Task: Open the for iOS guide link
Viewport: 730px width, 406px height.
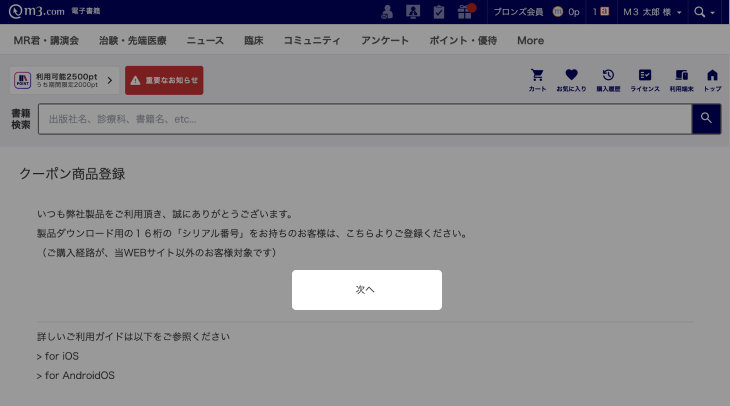Action: tap(56, 356)
